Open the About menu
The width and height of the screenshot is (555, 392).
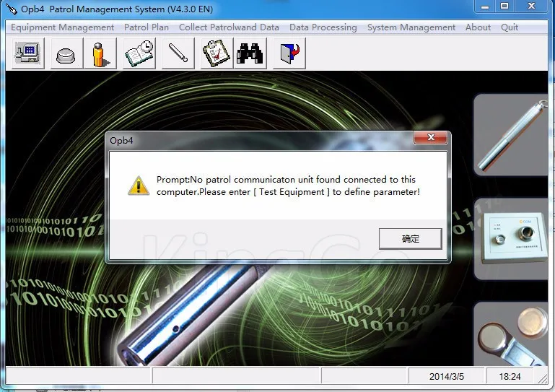coord(478,27)
